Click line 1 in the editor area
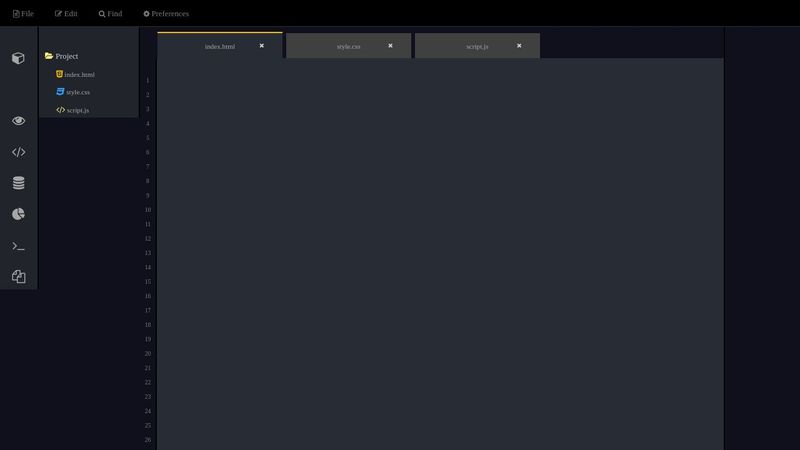Viewport: 800px width, 450px height. (440, 80)
